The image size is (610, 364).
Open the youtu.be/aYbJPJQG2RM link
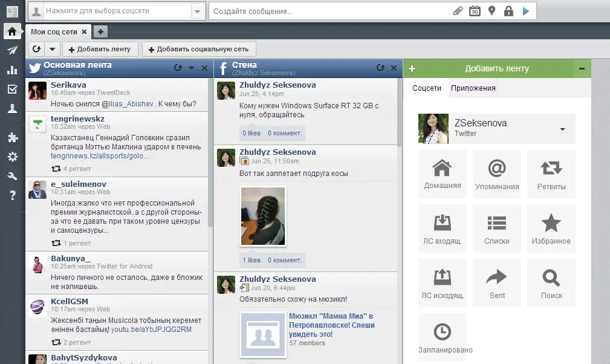(151, 330)
